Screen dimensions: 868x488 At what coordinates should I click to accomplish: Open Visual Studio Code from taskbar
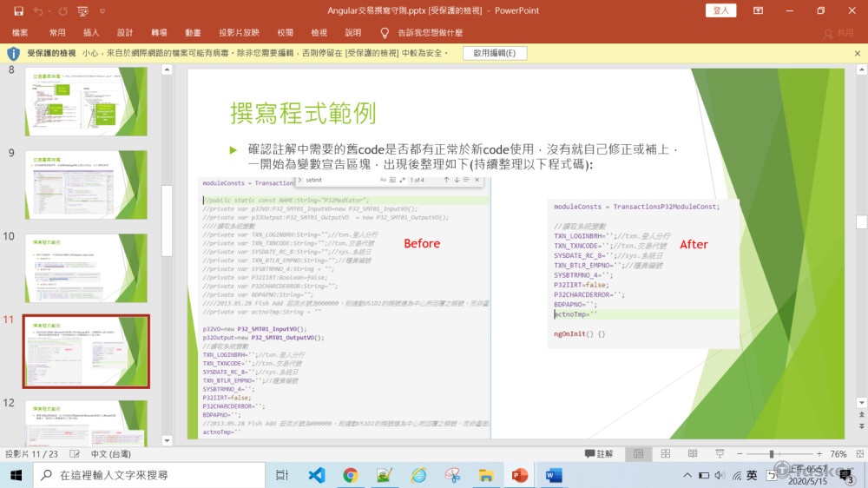(316, 475)
